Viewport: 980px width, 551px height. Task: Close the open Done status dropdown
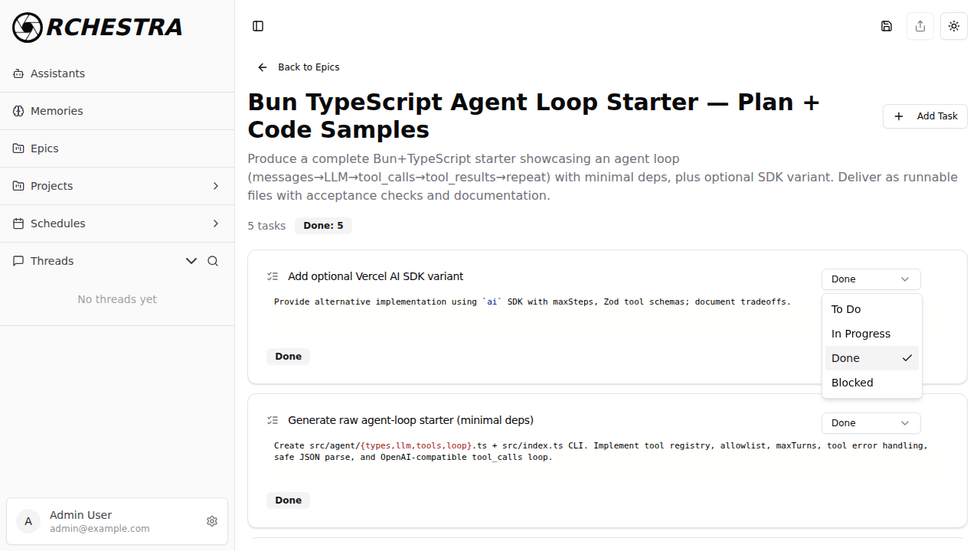pyautogui.click(x=871, y=279)
